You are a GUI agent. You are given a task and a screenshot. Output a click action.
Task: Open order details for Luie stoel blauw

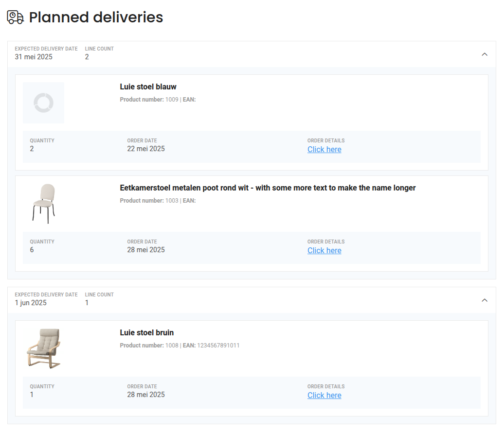click(x=324, y=150)
